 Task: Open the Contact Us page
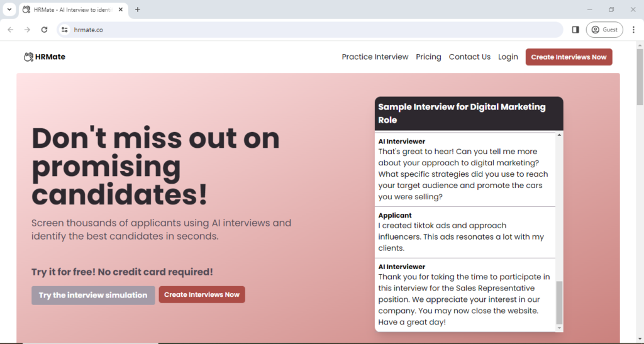point(469,57)
